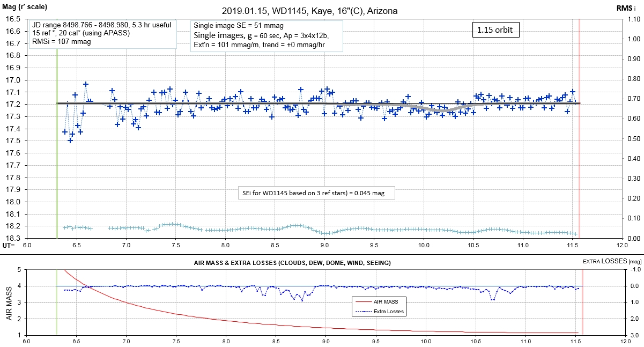
Task: Select the 18.3 magnitude axis tick
Action: 12,239
